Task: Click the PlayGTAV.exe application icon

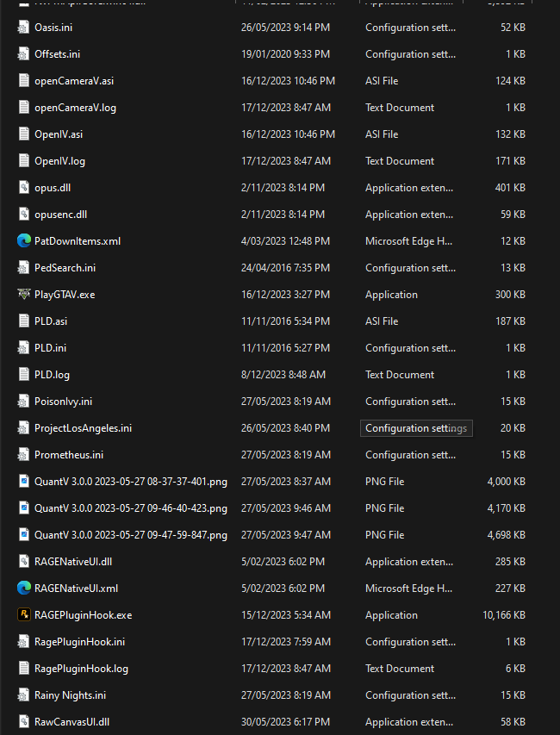Action: 23,295
